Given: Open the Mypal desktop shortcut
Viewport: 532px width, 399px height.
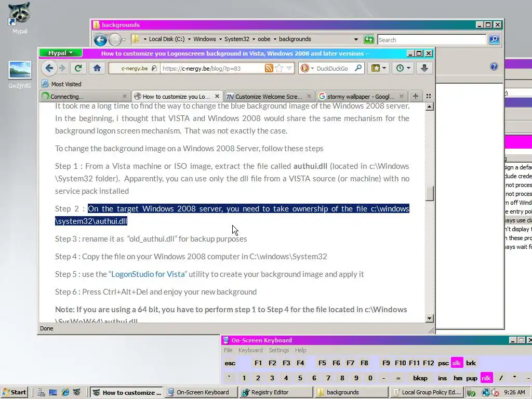Looking at the screenshot, I should 19,18.
